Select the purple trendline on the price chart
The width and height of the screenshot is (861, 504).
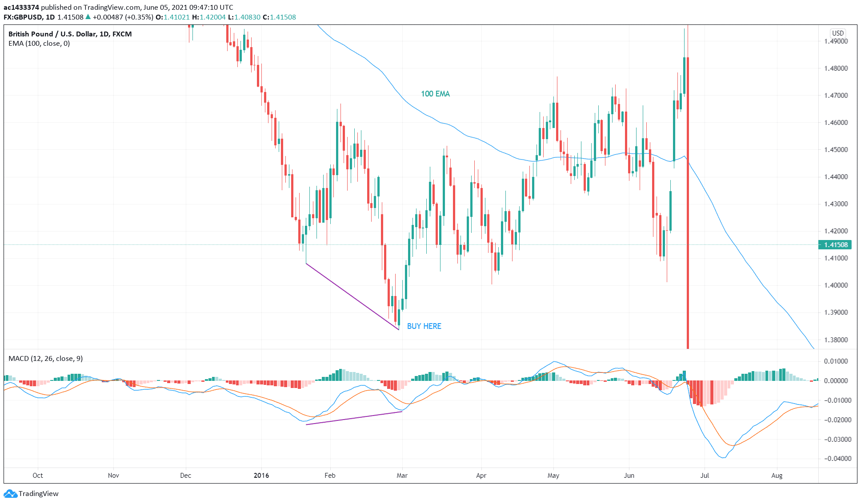352,296
